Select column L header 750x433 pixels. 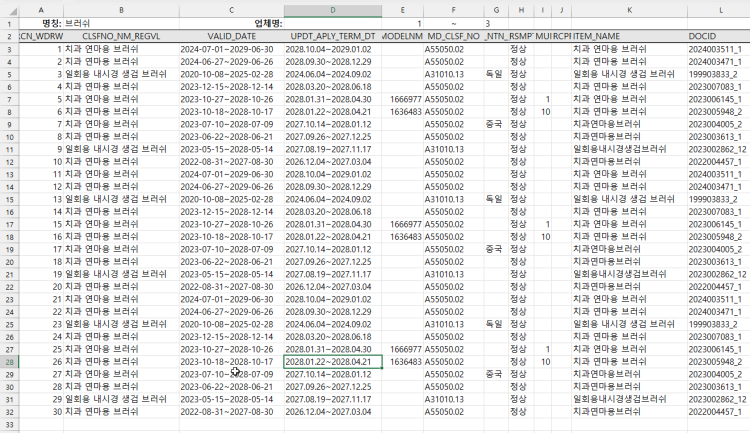click(721, 10)
